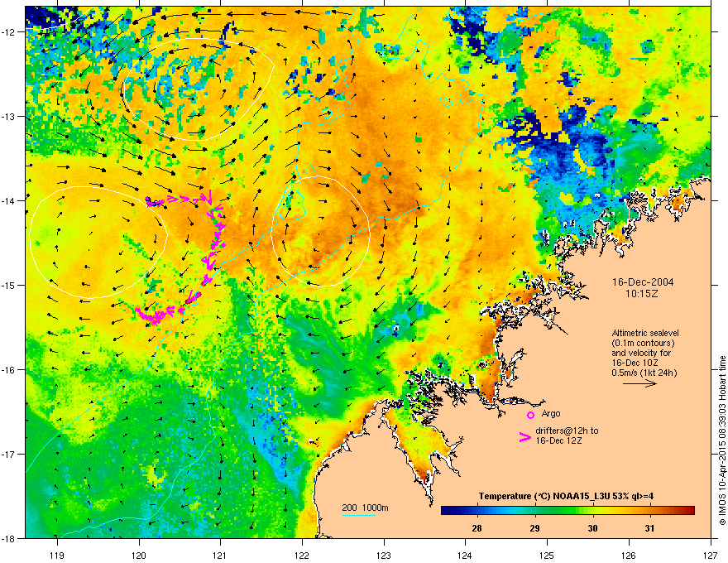Click the magenta drifter arrowhead legend symbol
This screenshot has height=563, width=728.
click(525, 437)
